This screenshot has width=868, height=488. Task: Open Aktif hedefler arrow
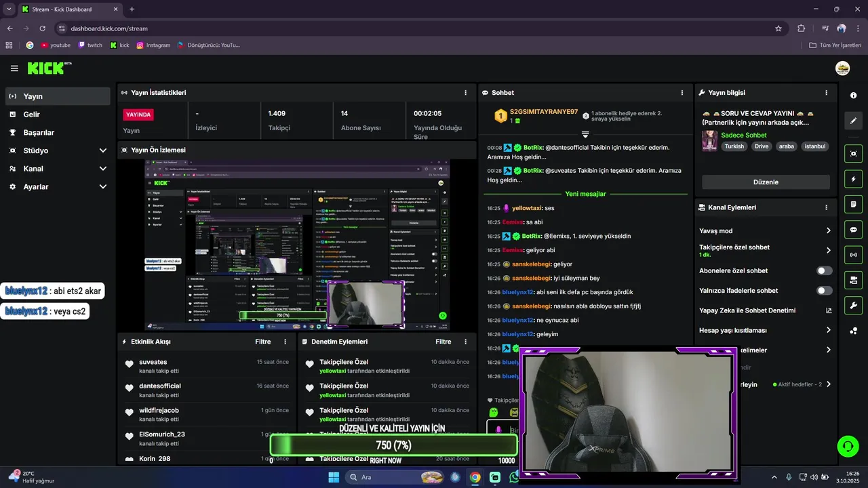tap(828, 384)
